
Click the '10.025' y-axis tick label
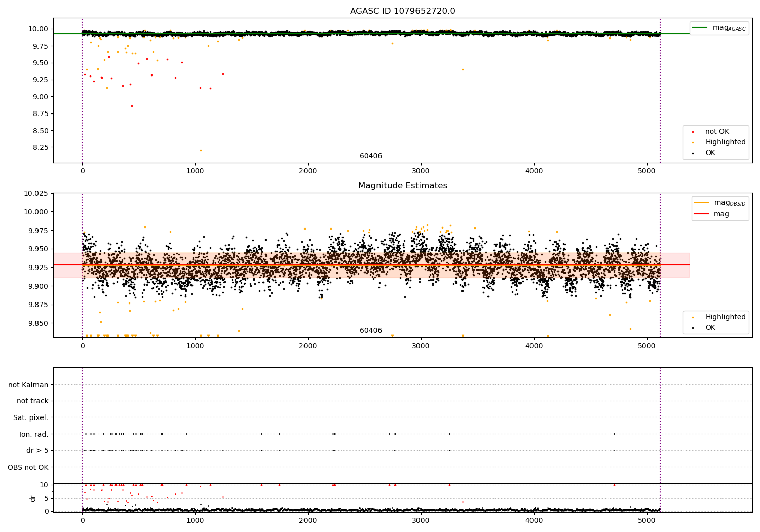[36, 194]
